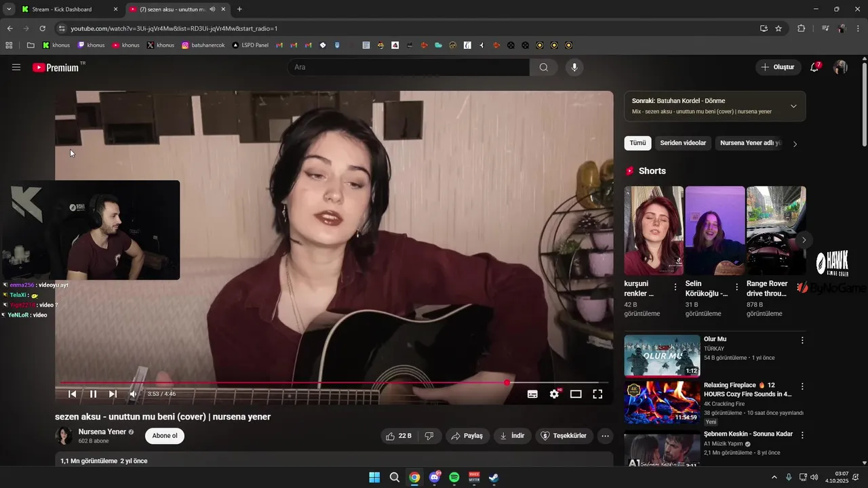Click the YouTube search field Ara
Screen dimensions: 868x488
tap(409, 67)
